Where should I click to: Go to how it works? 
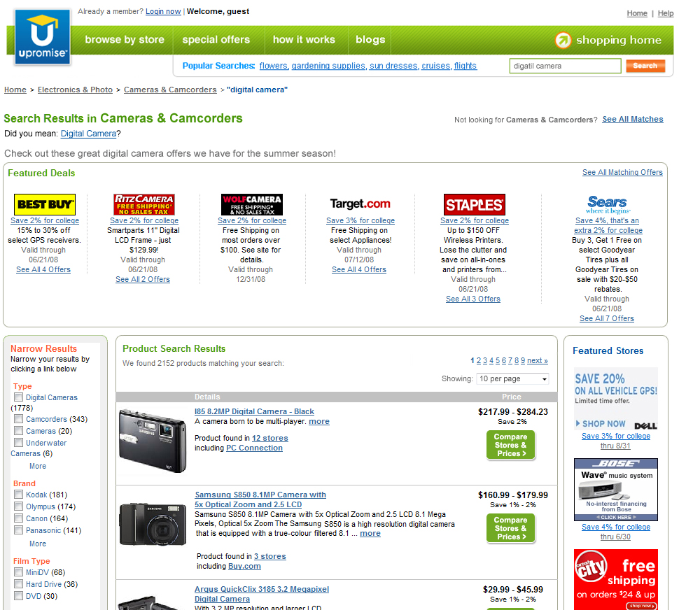(x=304, y=40)
